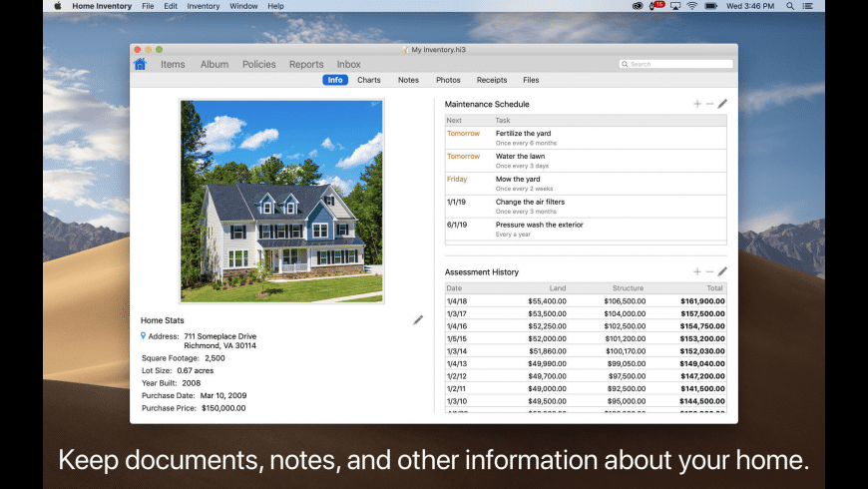
Task: Open the Home Inventory application menu
Action: pos(102,6)
